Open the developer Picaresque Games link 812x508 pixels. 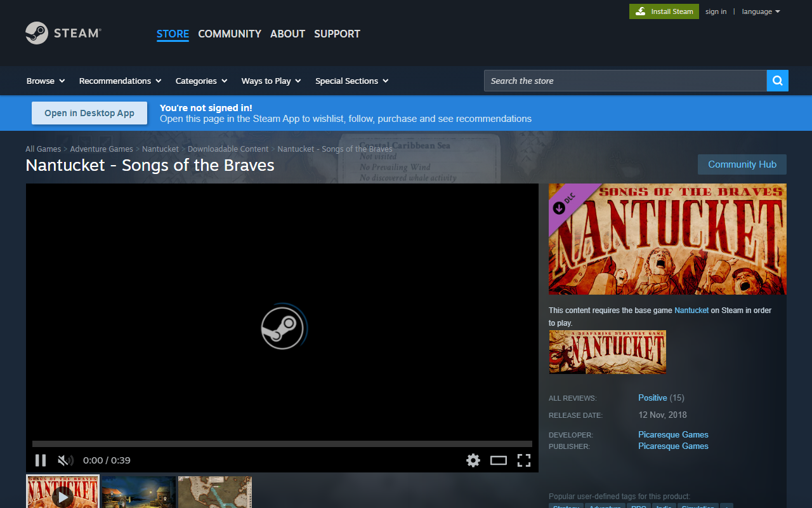[x=673, y=434]
